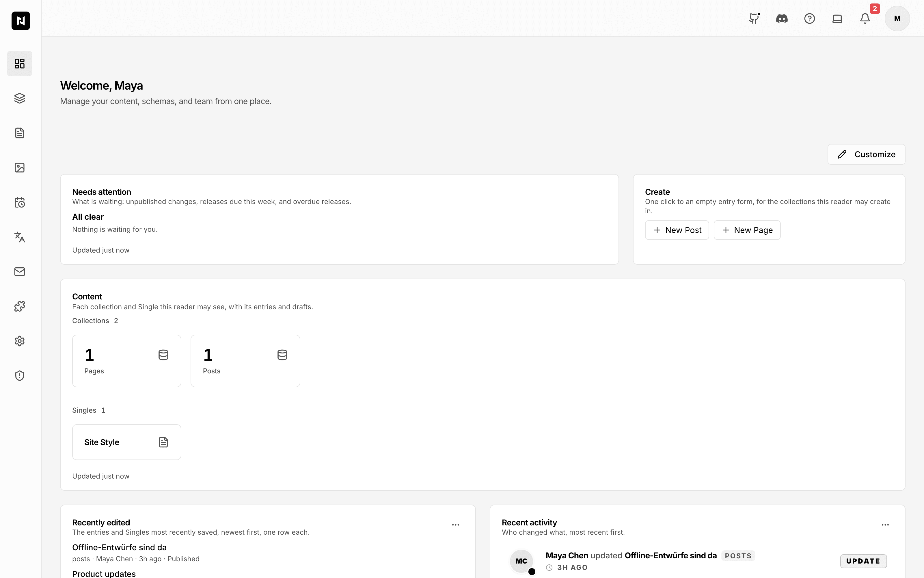Open the settings gear icon in sidebar
This screenshot has height=578, width=924.
tap(19, 341)
